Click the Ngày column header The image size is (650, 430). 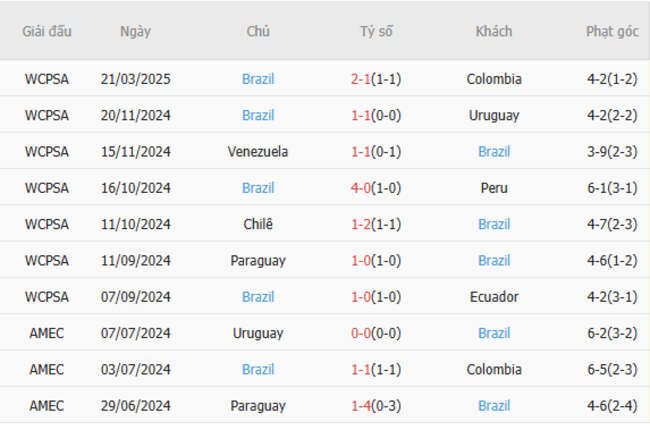click(135, 31)
